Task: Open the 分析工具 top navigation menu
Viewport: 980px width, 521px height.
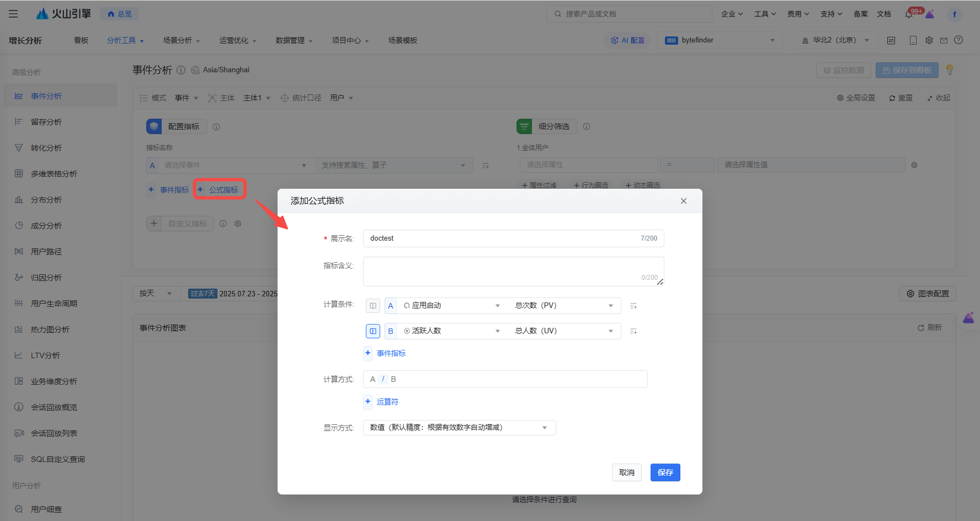Action: 125,40
